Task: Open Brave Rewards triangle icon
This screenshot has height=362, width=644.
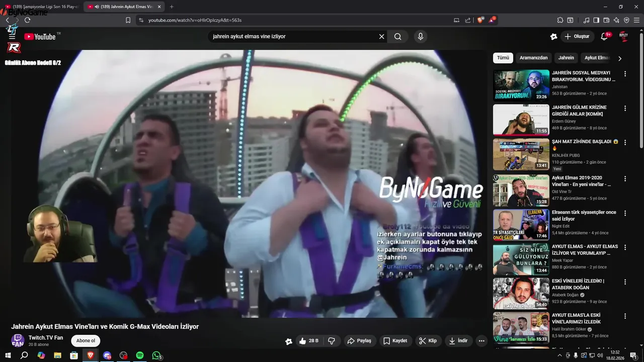Action: tap(492, 20)
